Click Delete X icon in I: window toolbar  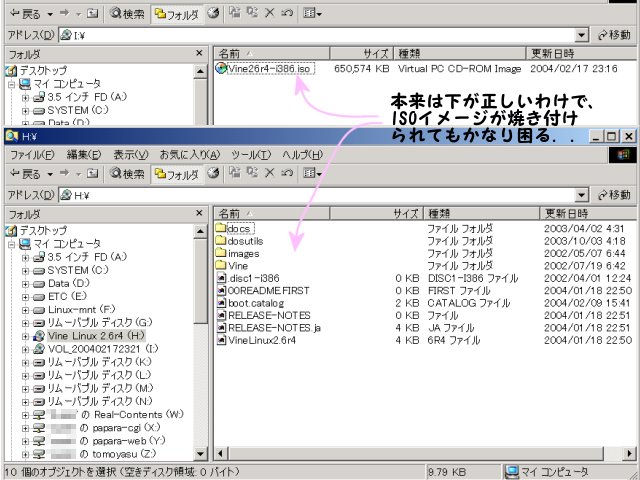coord(269,13)
